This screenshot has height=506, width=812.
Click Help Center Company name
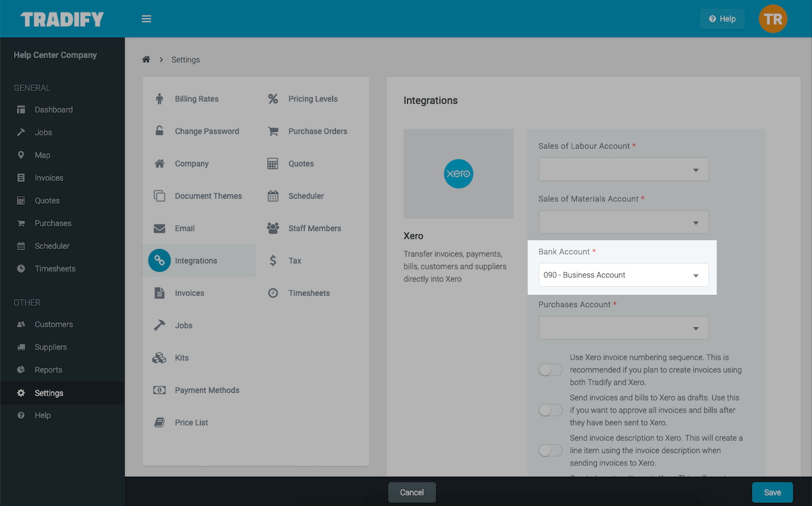(x=55, y=55)
